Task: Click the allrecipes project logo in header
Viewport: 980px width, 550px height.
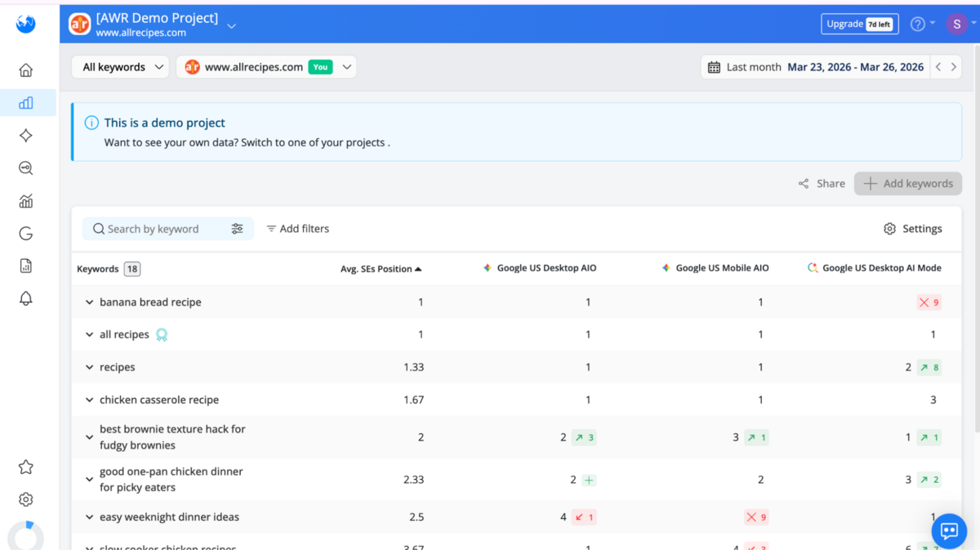Action: click(79, 24)
